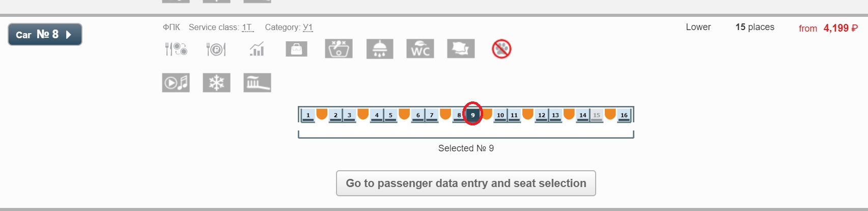This screenshot has width=868, height=211.
Task: Click the audio video entertainment icon
Action: [x=176, y=83]
